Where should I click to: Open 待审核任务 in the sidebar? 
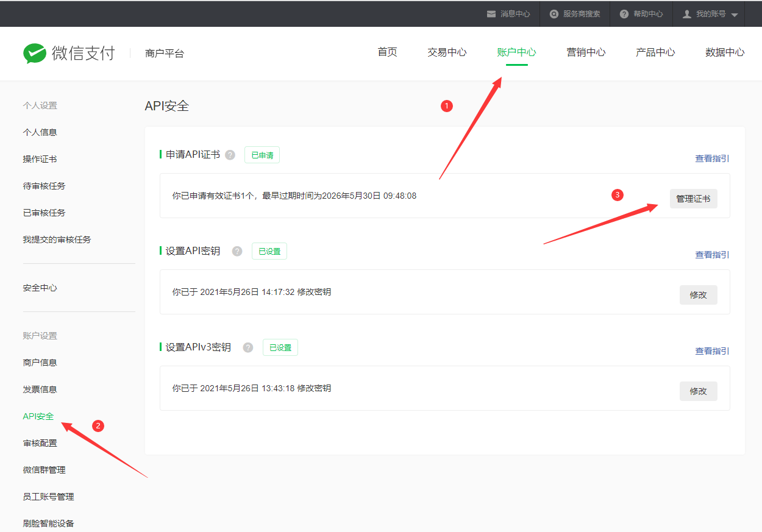click(x=44, y=186)
